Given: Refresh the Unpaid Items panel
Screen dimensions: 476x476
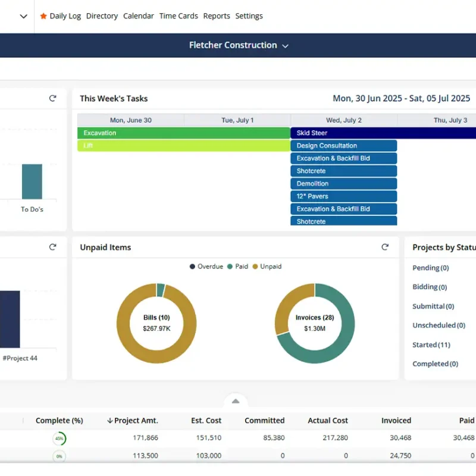Looking at the screenshot, I should tap(385, 247).
